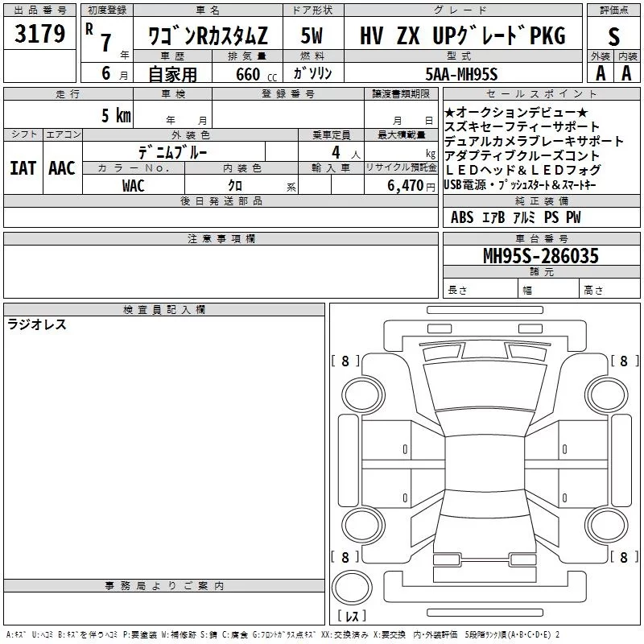The image size is (644, 644).
Task: Click overall evaluation score S
Action: tap(613, 37)
